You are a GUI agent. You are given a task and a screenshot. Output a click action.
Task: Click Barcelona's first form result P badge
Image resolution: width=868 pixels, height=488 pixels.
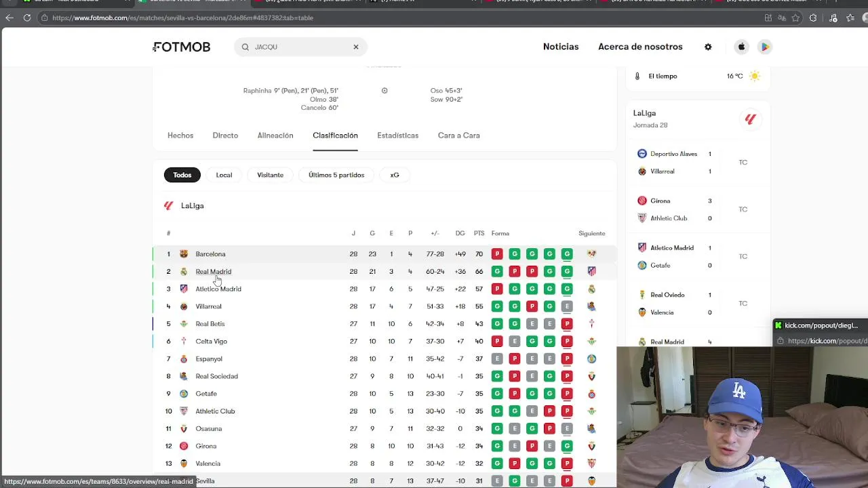pyautogui.click(x=497, y=254)
